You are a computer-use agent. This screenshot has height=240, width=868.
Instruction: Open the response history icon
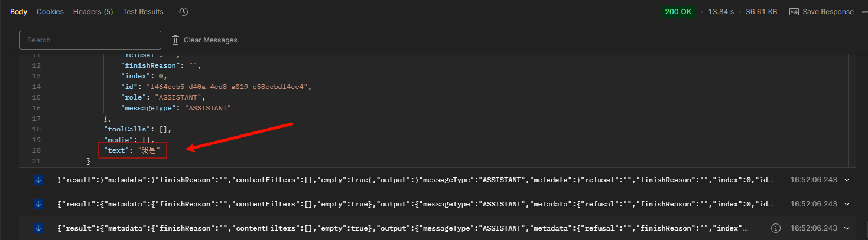(183, 12)
